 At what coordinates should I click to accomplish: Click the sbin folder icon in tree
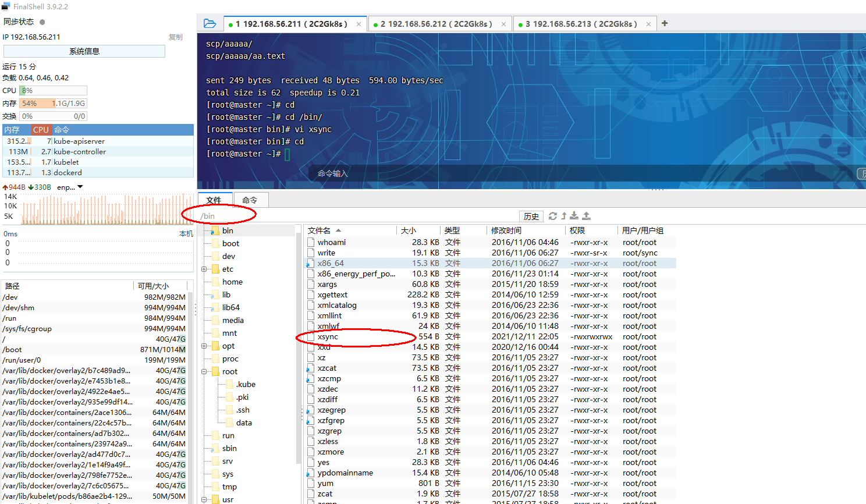[215, 448]
